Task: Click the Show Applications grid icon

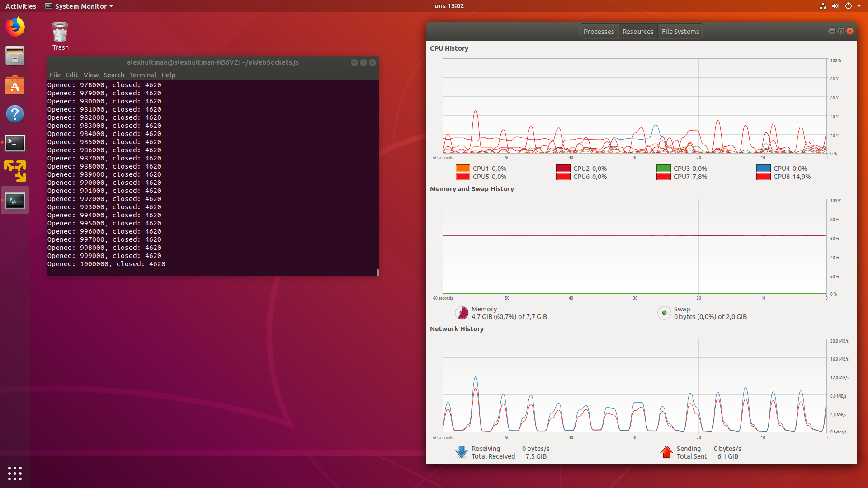Action: point(15,473)
